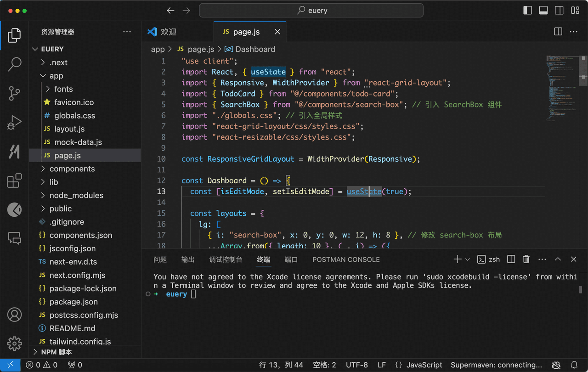Screen dimensions: 588x372
Task: Open Explorer views and more actions menu
Action: [127, 32]
